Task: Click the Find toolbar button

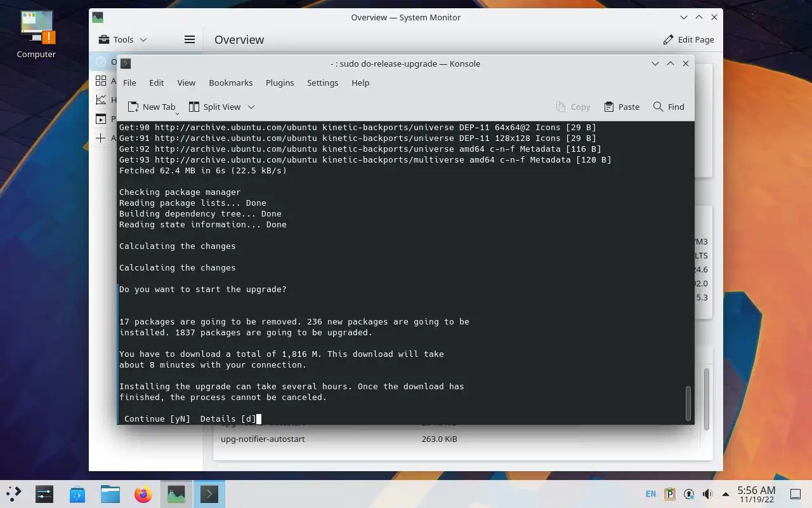Action: pyautogui.click(x=669, y=107)
